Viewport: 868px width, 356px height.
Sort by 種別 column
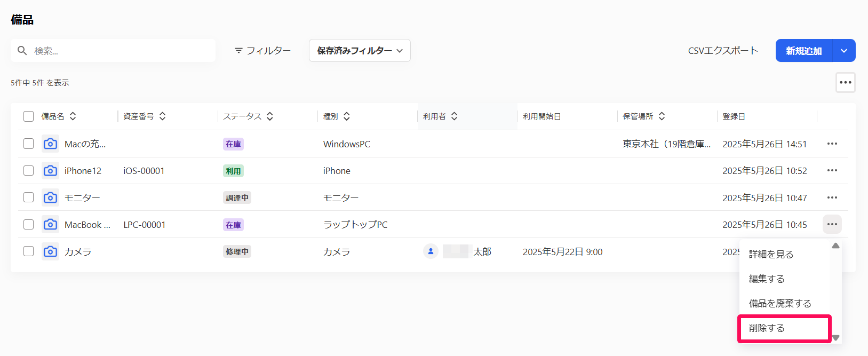coord(347,116)
